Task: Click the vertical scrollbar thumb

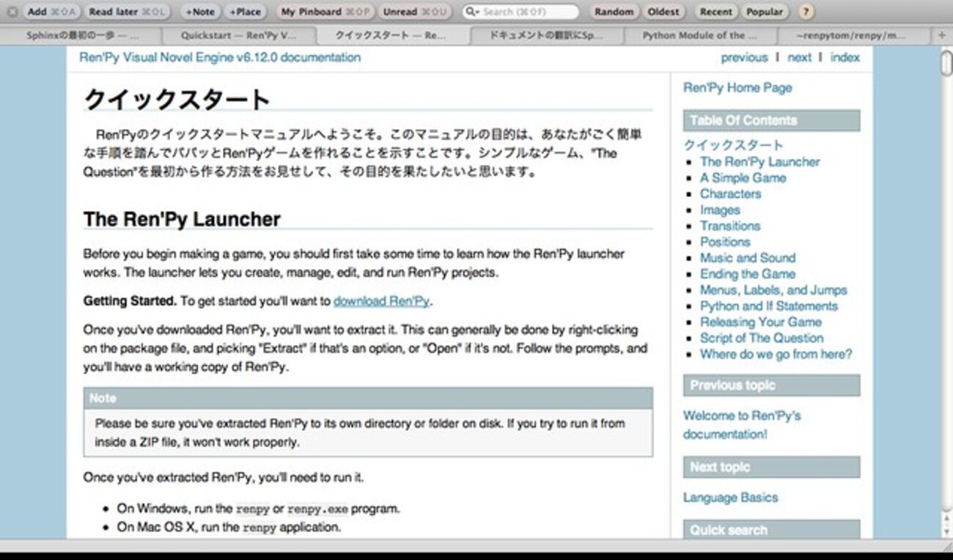Action: click(946, 64)
